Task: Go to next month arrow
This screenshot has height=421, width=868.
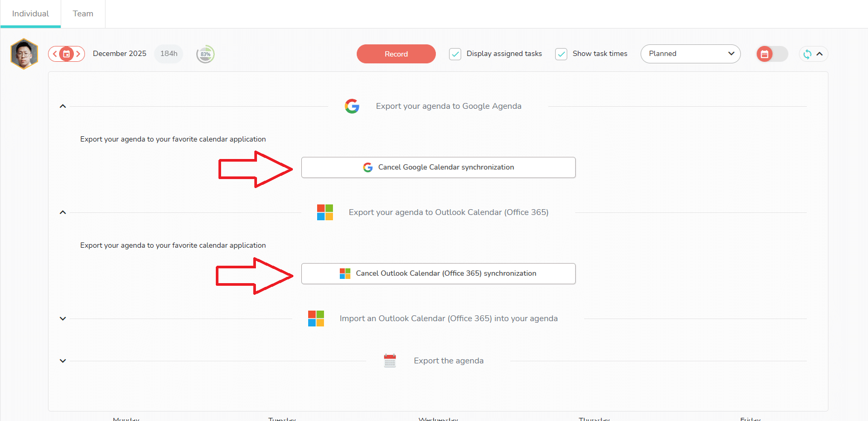Action: coord(78,54)
